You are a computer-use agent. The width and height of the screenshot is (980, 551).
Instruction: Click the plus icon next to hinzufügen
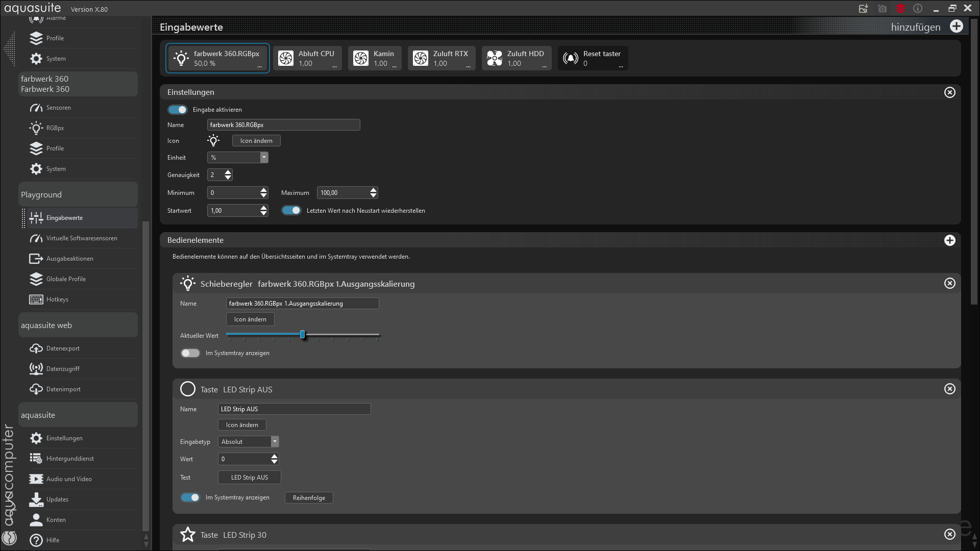[957, 27]
